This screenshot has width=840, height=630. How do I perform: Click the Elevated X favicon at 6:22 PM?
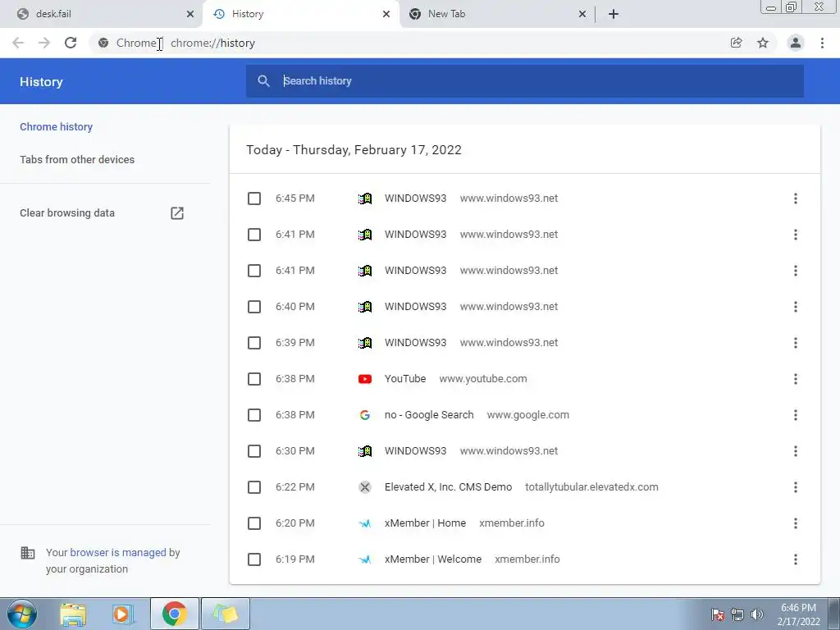(365, 487)
